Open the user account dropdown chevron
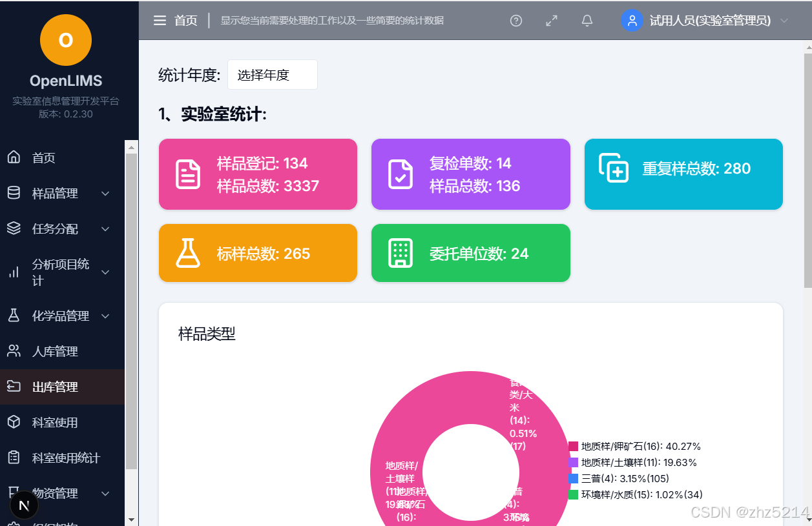The width and height of the screenshot is (812, 526). pyautogui.click(x=784, y=21)
